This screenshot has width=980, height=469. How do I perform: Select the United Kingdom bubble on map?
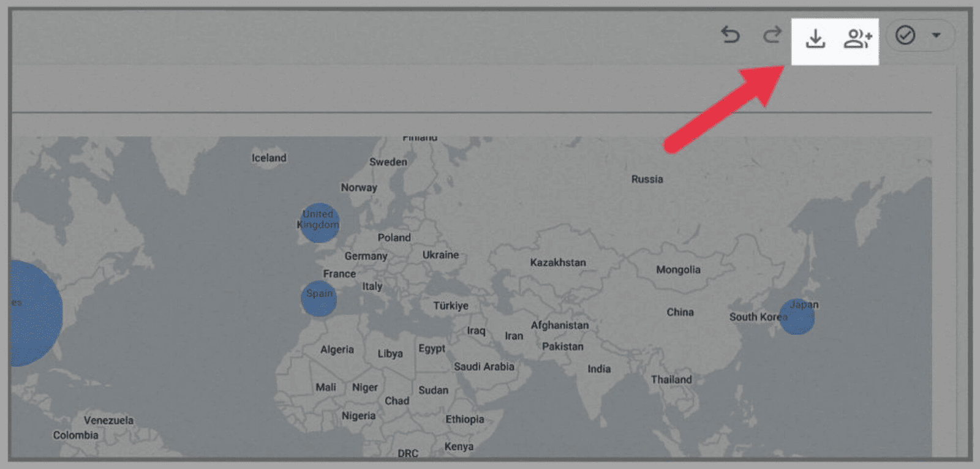[319, 223]
